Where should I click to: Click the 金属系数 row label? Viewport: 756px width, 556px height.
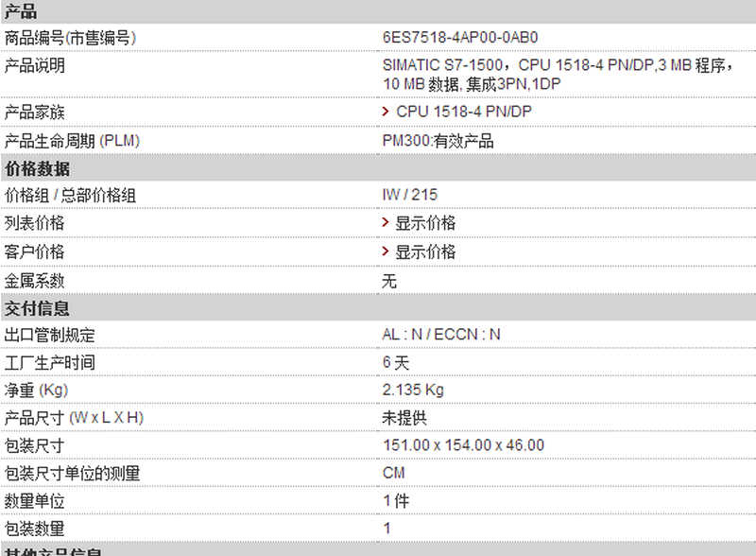click(34, 281)
